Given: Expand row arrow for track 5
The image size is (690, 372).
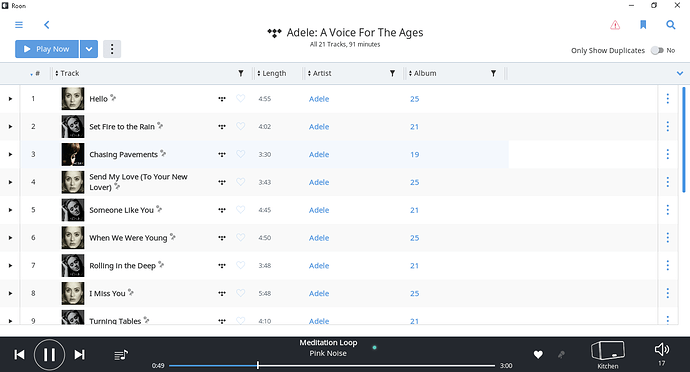Looking at the screenshot, I should tap(10, 210).
